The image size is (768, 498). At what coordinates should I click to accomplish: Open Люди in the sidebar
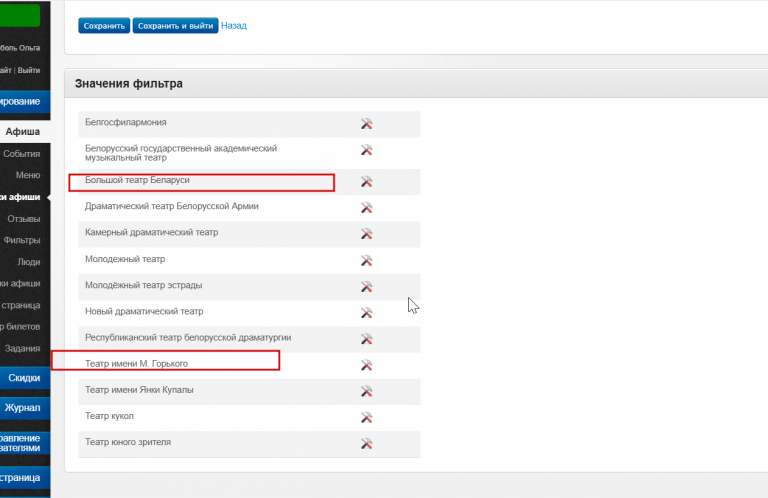point(29,262)
